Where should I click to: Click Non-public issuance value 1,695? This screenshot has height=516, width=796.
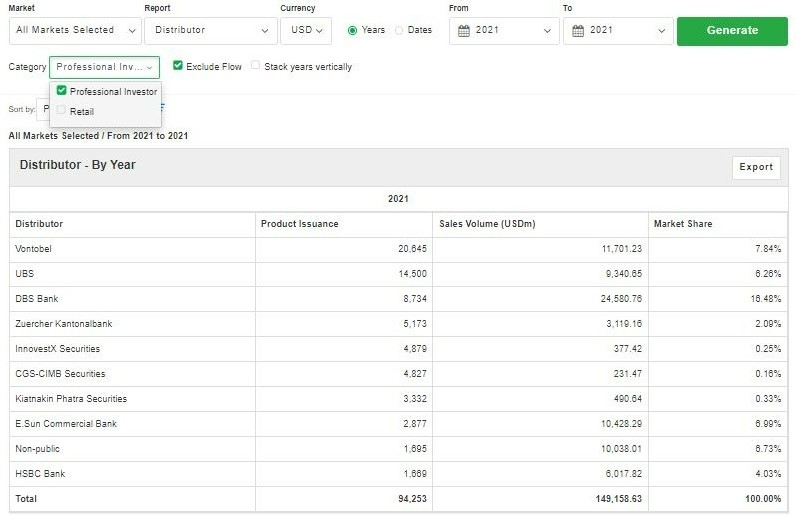pos(415,449)
